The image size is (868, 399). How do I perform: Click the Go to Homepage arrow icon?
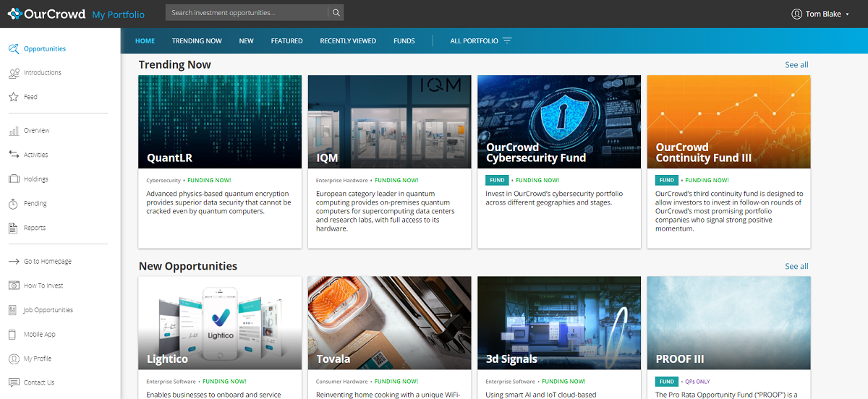[x=14, y=262]
